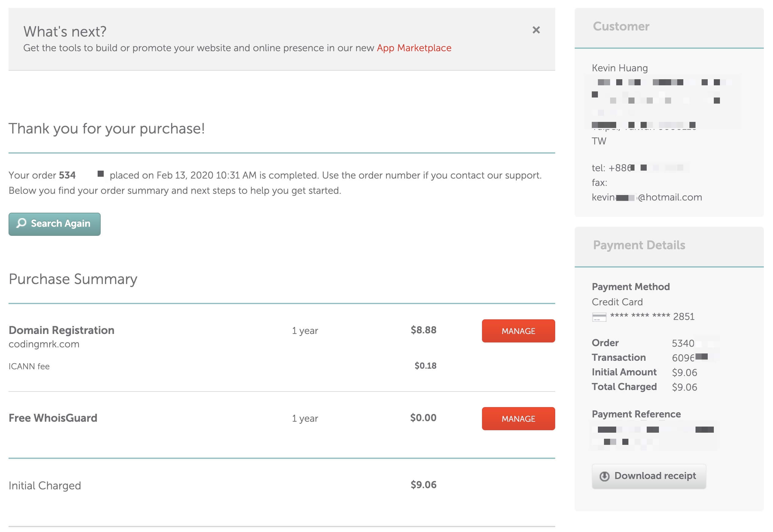The height and width of the screenshot is (532, 773).
Task: Close the What's next banner
Action: [x=536, y=30]
